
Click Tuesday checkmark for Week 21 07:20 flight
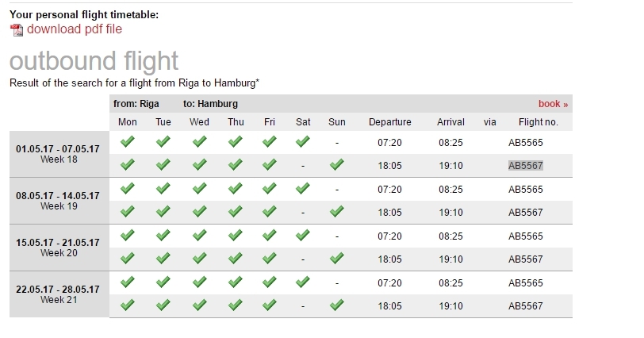163,282
